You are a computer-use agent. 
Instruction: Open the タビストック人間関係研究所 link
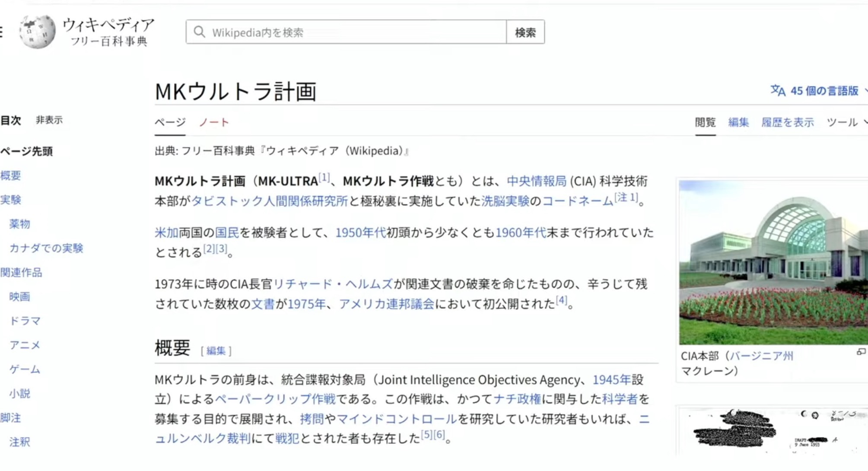click(269, 201)
